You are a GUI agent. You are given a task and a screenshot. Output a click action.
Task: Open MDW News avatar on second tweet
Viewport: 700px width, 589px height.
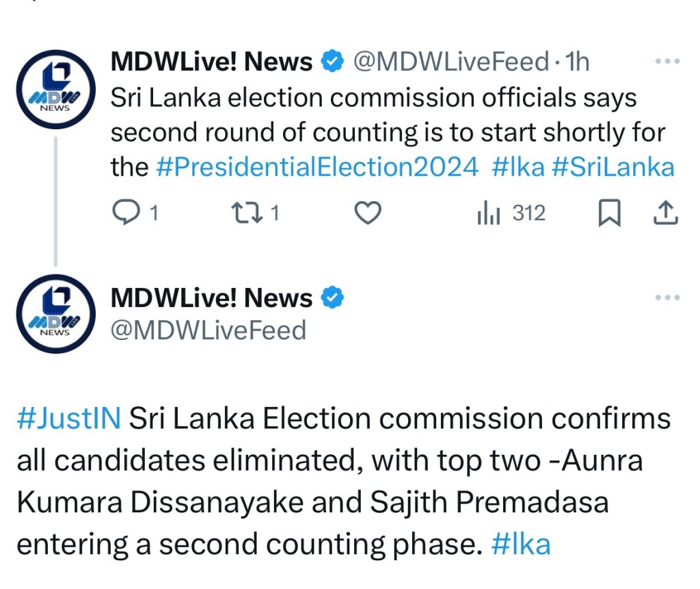(x=55, y=313)
